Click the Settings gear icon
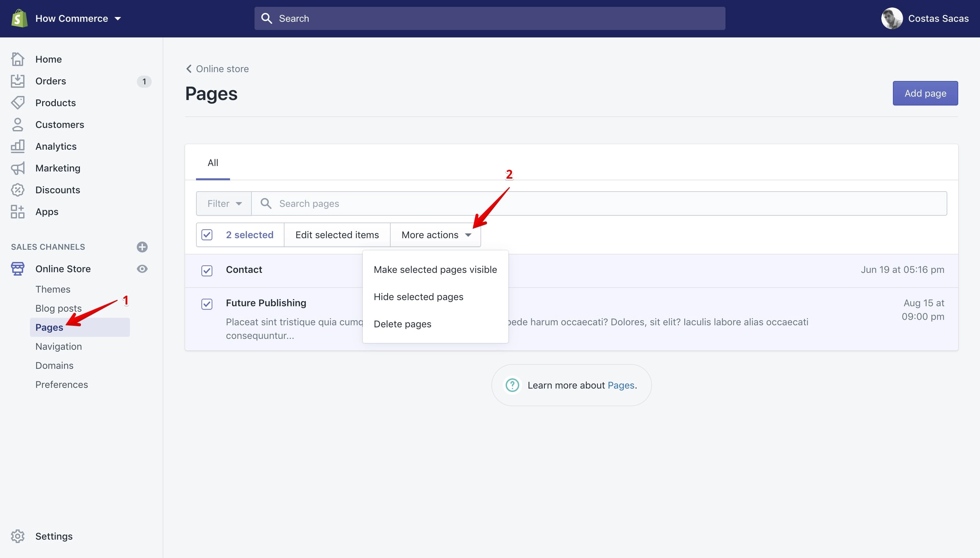Screen dimensions: 980x558 [18, 536]
